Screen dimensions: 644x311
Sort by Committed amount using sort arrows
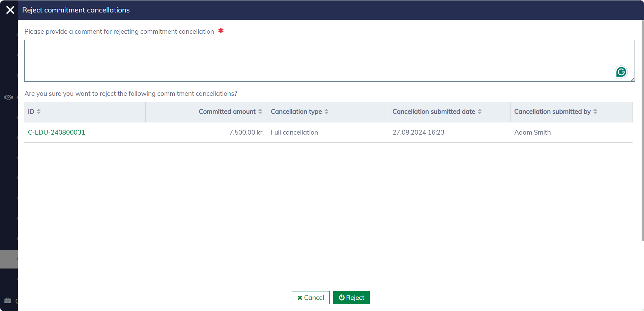click(260, 112)
